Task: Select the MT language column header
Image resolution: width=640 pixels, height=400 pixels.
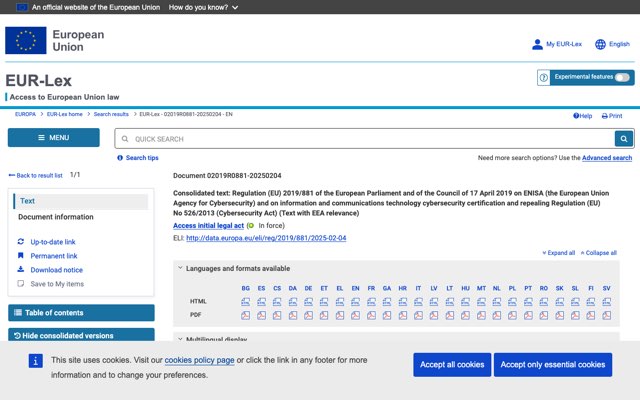Action: point(481,288)
